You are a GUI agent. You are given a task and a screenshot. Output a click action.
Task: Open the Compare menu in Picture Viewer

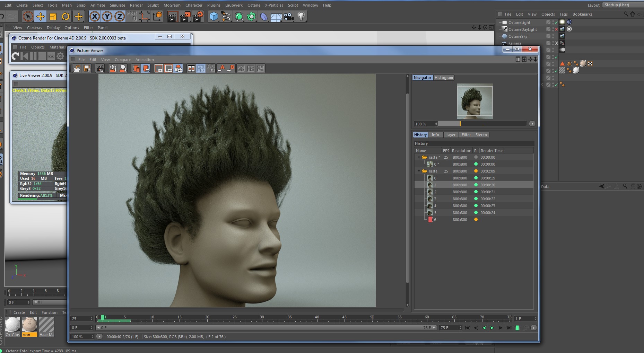[123, 60]
